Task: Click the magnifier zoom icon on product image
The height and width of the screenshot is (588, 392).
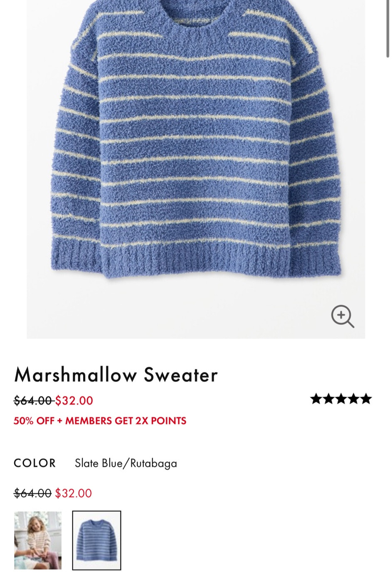Action: pos(343,316)
